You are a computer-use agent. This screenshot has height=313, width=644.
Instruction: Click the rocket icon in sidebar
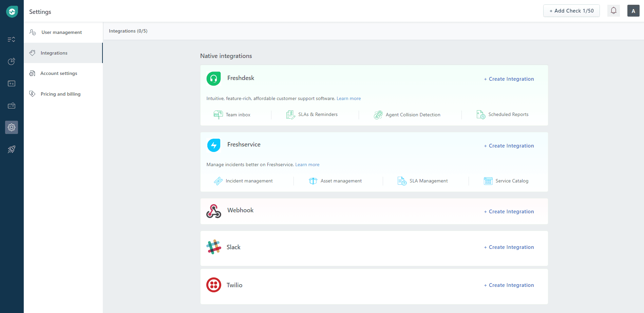click(12, 149)
